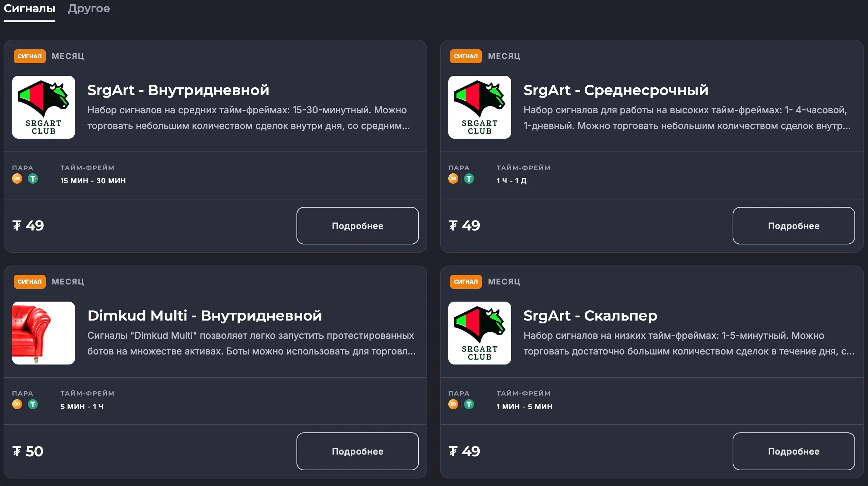The height and width of the screenshot is (486, 868).
Task: Click the bull logo on SrgArt - Скальпер card
Action: (479, 333)
